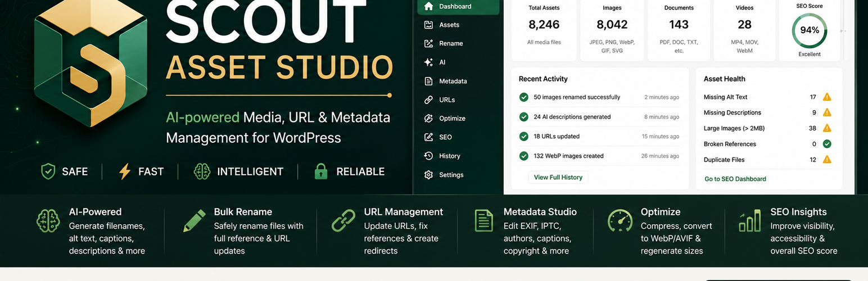The width and height of the screenshot is (868, 281).
Task: Click the View Full History button
Action: (558, 177)
